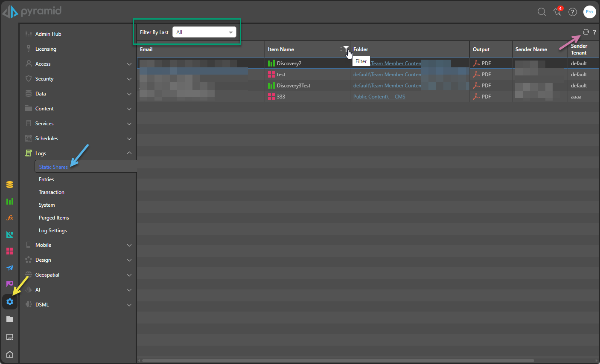Open the orange Formulate fx icon
Screen dimensions: 600x364
click(10, 218)
